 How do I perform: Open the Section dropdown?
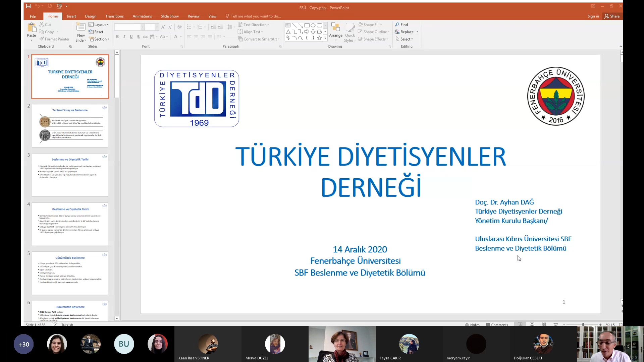click(100, 39)
